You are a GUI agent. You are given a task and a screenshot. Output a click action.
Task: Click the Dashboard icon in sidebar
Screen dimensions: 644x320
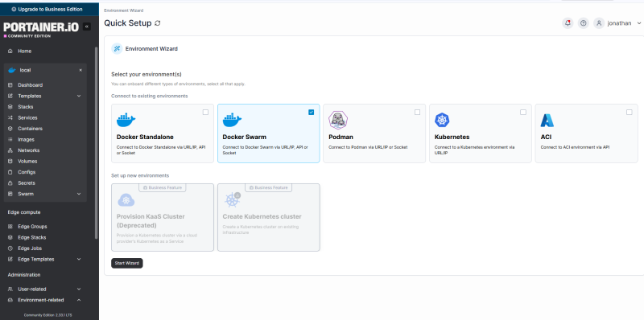coord(10,85)
